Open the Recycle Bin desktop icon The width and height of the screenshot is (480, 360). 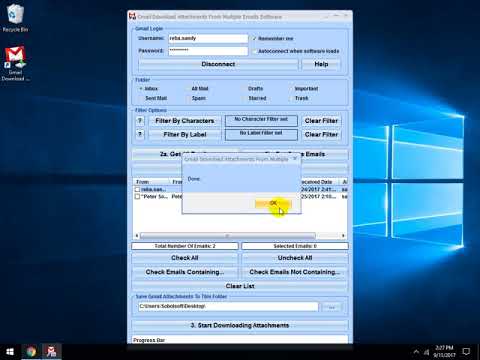click(x=15, y=18)
